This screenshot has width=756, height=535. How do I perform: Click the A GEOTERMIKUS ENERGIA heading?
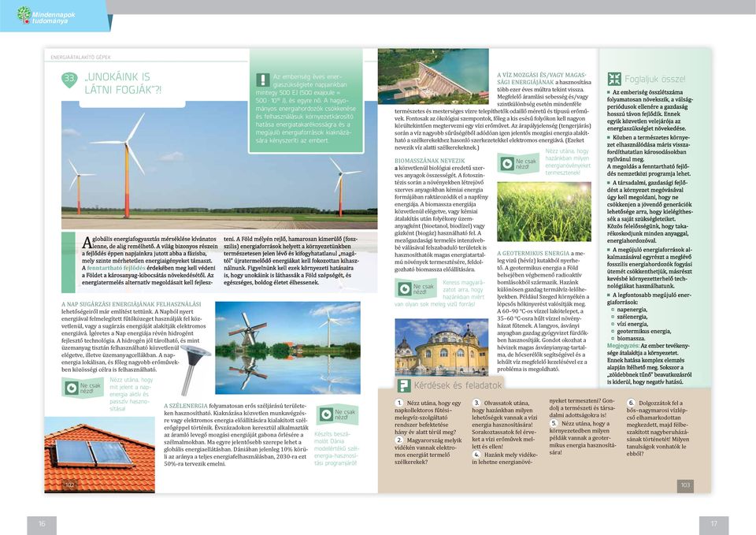pos(533,253)
